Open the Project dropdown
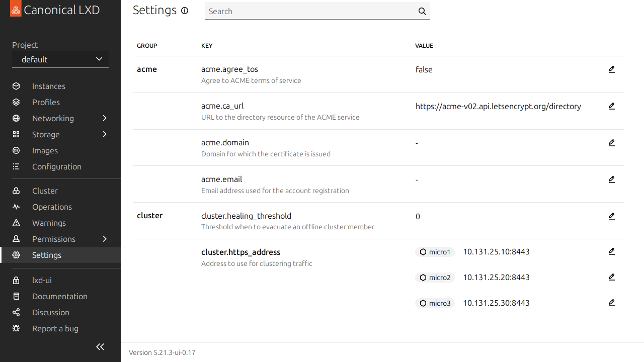 [x=60, y=59]
